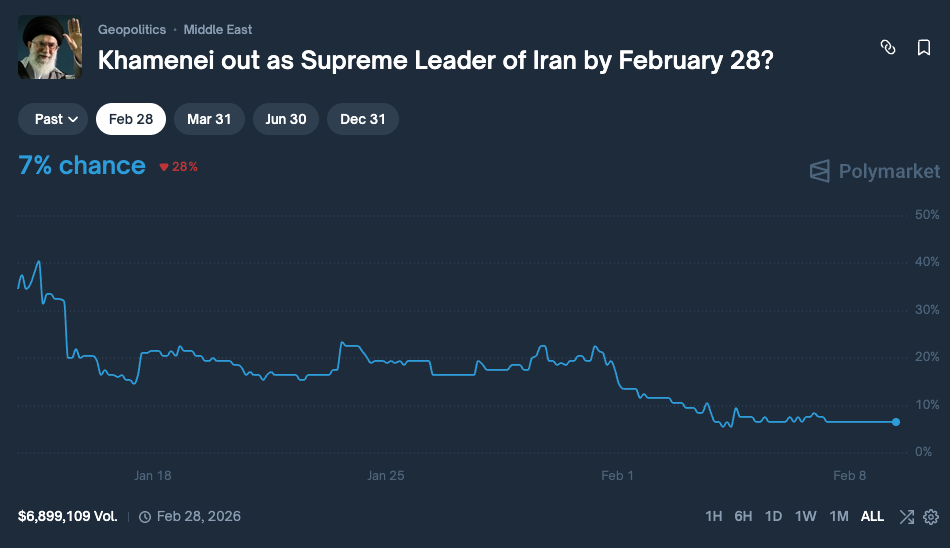This screenshot has height=548, width=950.
Task: Click the Polymarket logo watermark
Action: [x=875, y=171]
